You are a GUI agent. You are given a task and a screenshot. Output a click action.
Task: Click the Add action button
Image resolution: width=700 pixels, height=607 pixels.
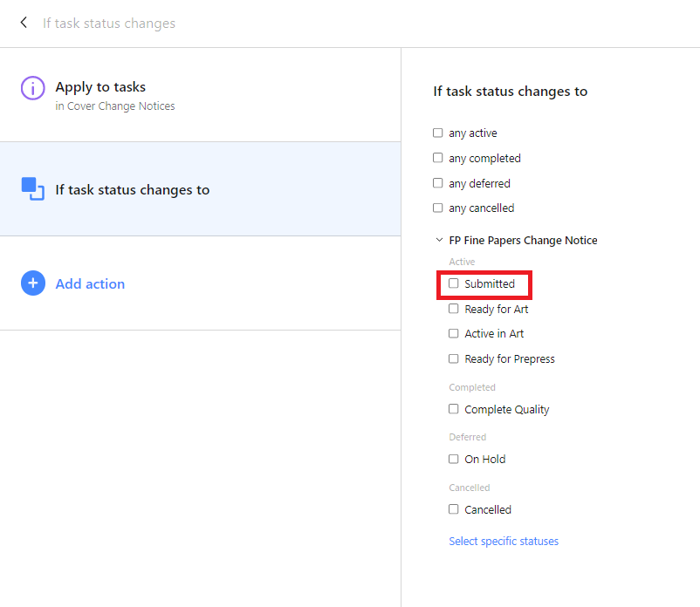tap(90, 283)
